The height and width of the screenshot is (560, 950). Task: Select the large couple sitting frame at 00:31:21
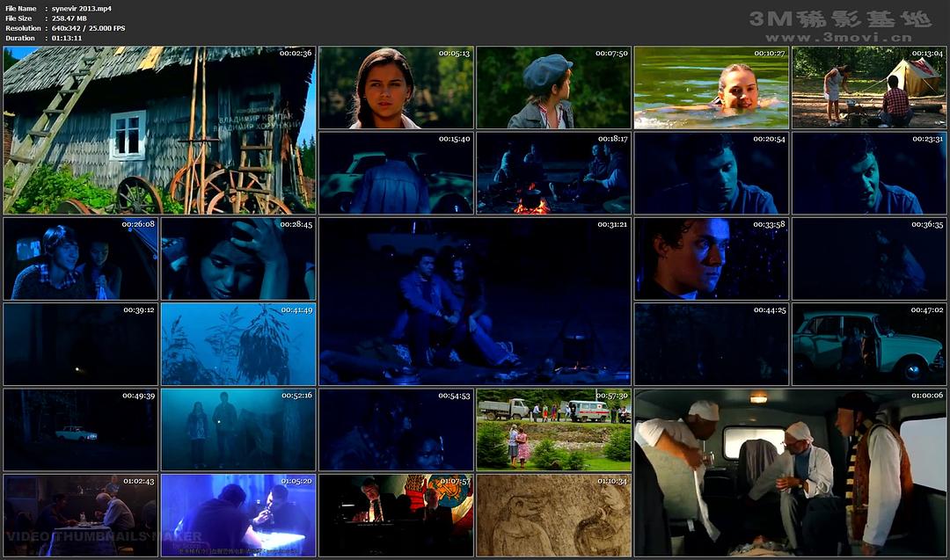point(475,302)
